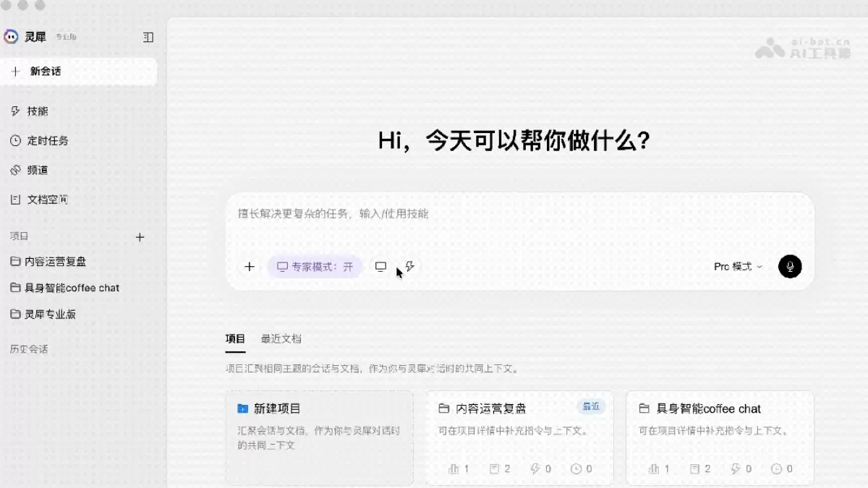The width and height of the screenshot is (868, 488).
Task: Click the blue folder icon on 新建项目
Action: (x=242, y=408)
